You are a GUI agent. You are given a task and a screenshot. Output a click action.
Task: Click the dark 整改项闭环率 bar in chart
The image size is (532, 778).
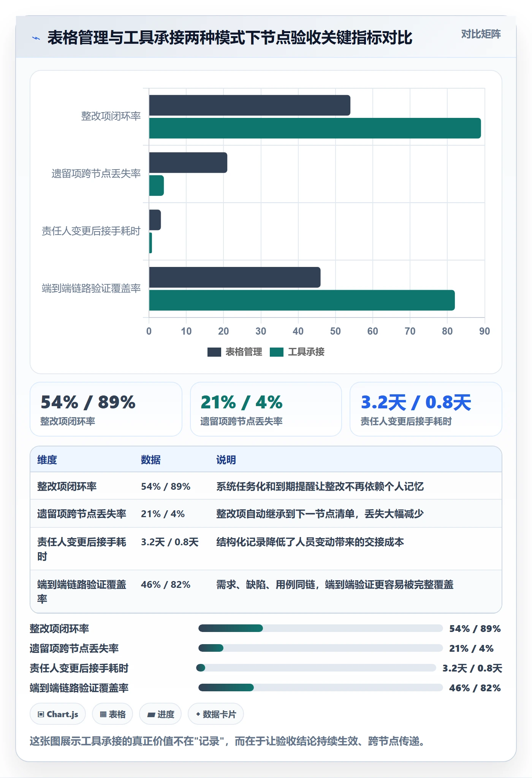250,105
